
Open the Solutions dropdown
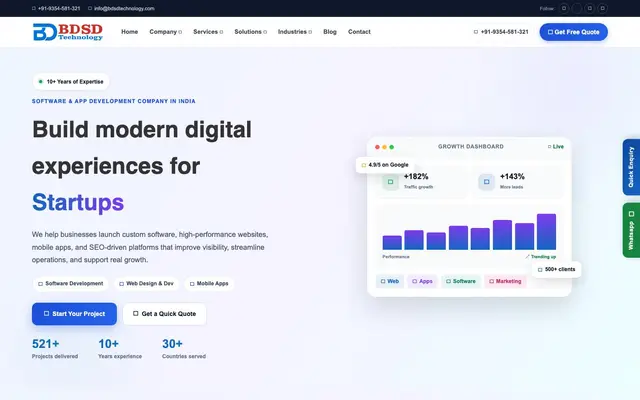click(x=250, y=32)
